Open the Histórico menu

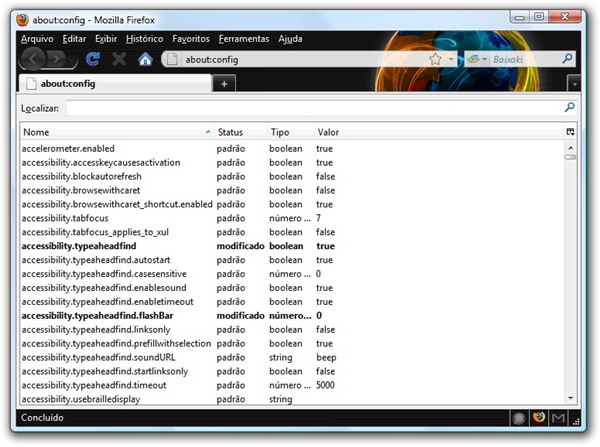[145, 39]
